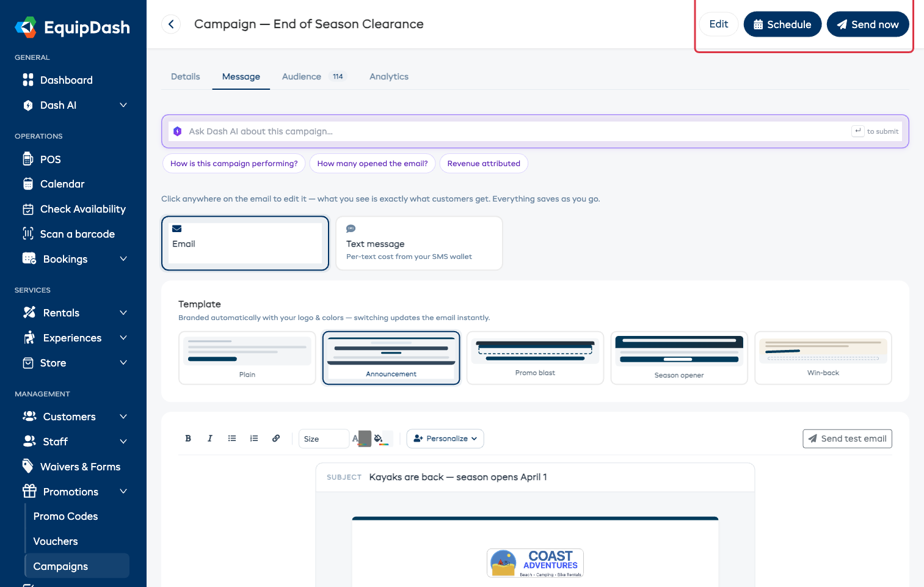The width and height of the screenshot is (924, 587).
Task: Switch to the Details tab
Action: (186, 76)
